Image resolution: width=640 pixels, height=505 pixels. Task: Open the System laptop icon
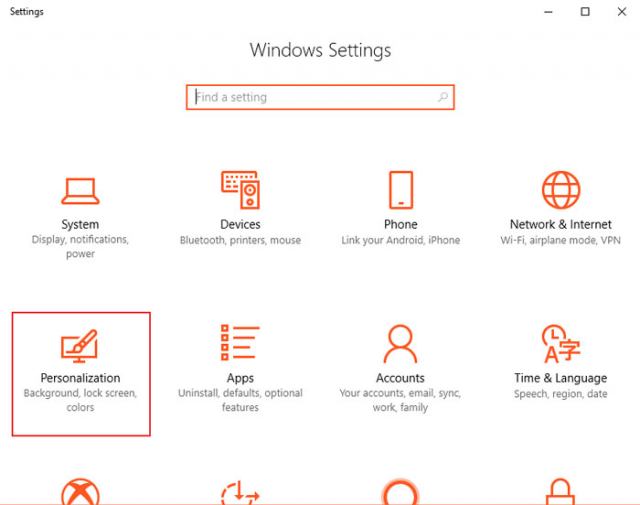[80, 191]
